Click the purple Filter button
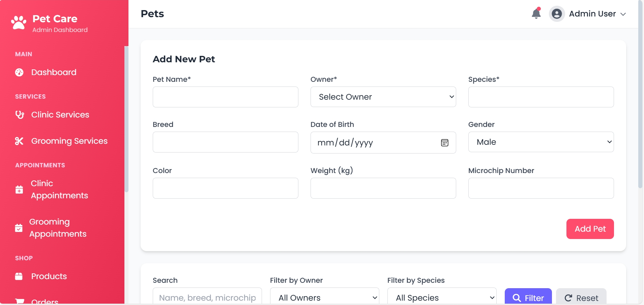This screenshot has width=644, height=305. click(528, 298)
